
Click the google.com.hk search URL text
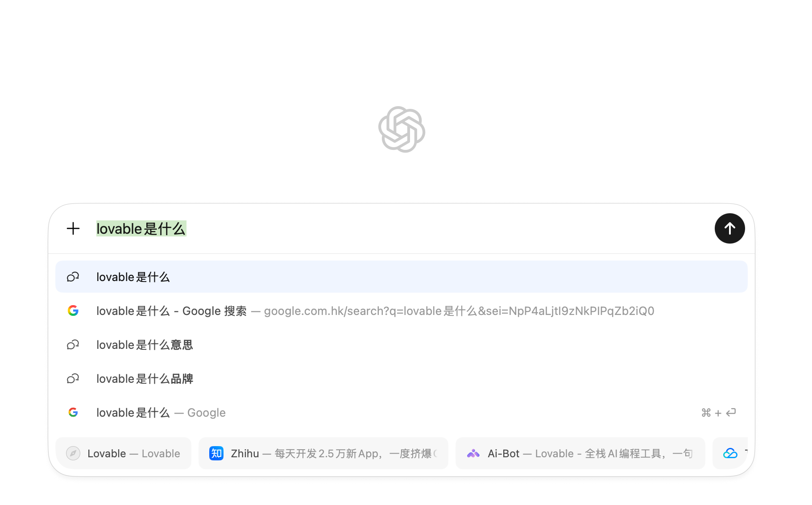point(459,311)
